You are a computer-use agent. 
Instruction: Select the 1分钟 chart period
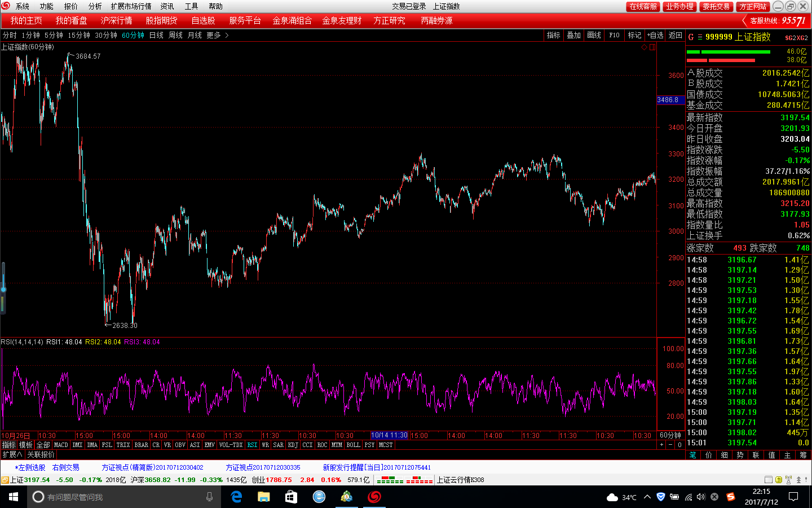pos(30,35)
